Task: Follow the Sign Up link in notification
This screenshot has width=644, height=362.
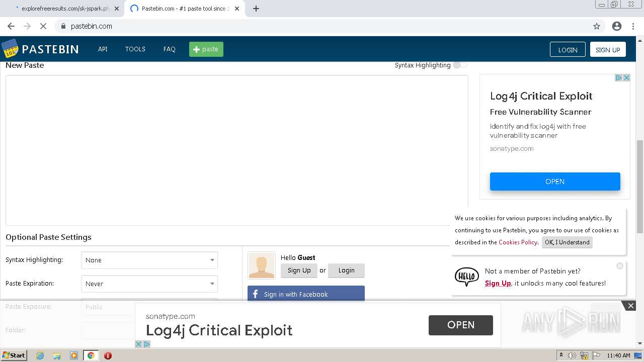Action: click(498, 283)
